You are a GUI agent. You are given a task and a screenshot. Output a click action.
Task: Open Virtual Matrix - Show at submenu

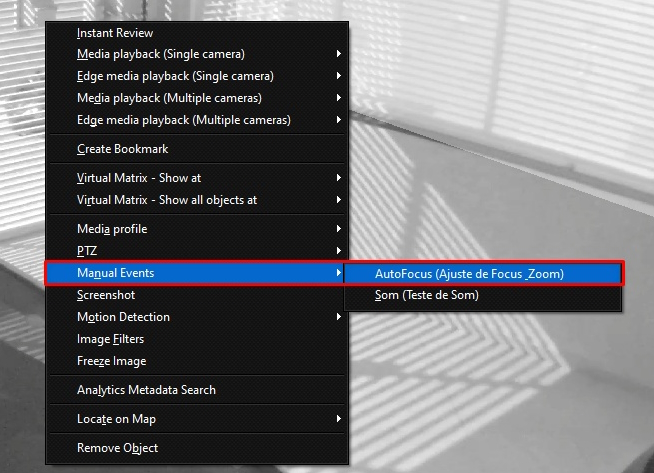point(197,178)
